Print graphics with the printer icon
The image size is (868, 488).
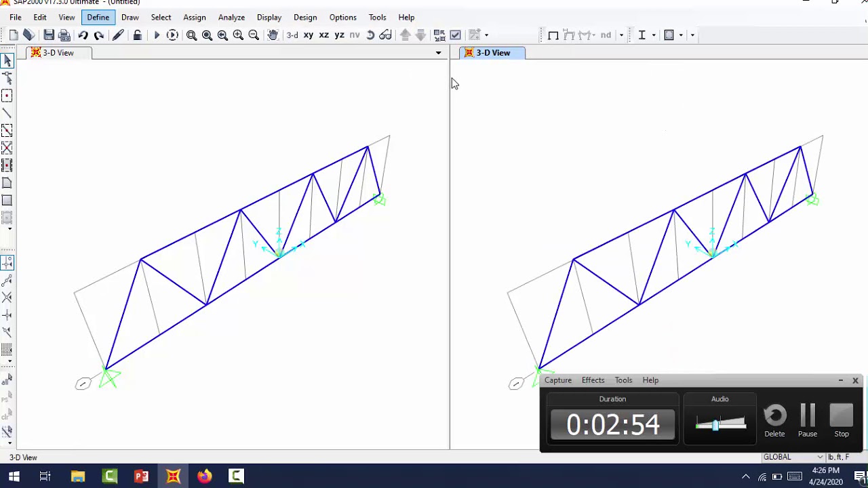pyautogui.click(x=64, y=35)
